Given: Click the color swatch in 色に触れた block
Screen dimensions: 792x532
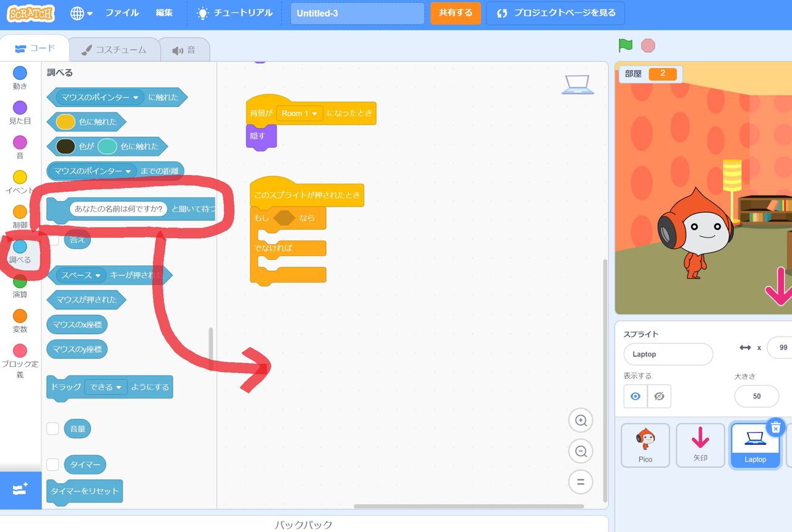Looking at the screenshot, I should click(x=64, y=122).
